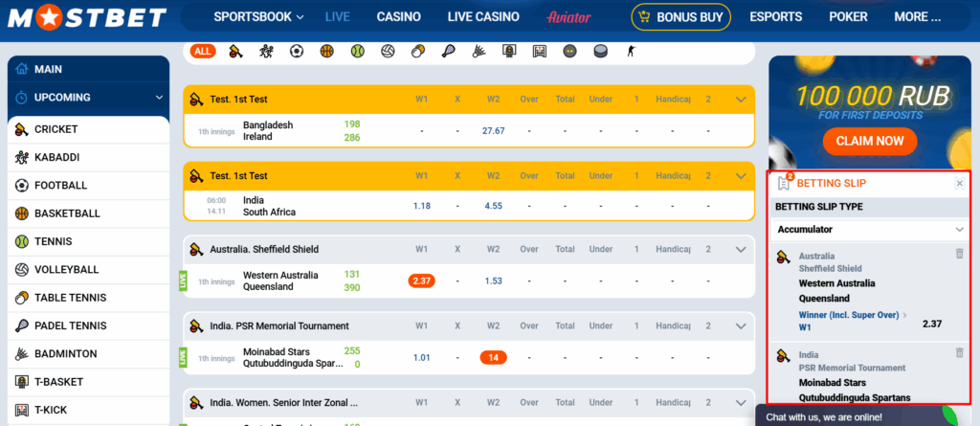Select the dark round ball icon in the top sport filter

coord(569,52)
